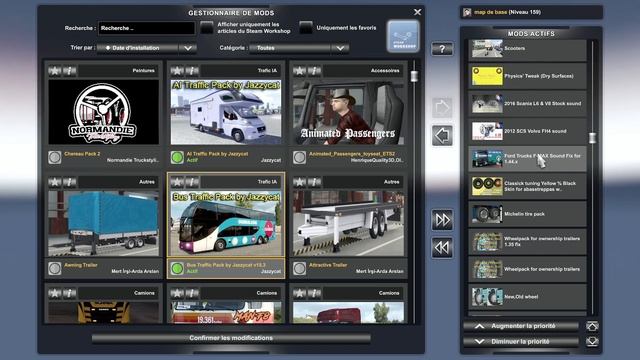
Task: Favorite the Chereau Pack 2 mod star
Action: pos(55,71)
